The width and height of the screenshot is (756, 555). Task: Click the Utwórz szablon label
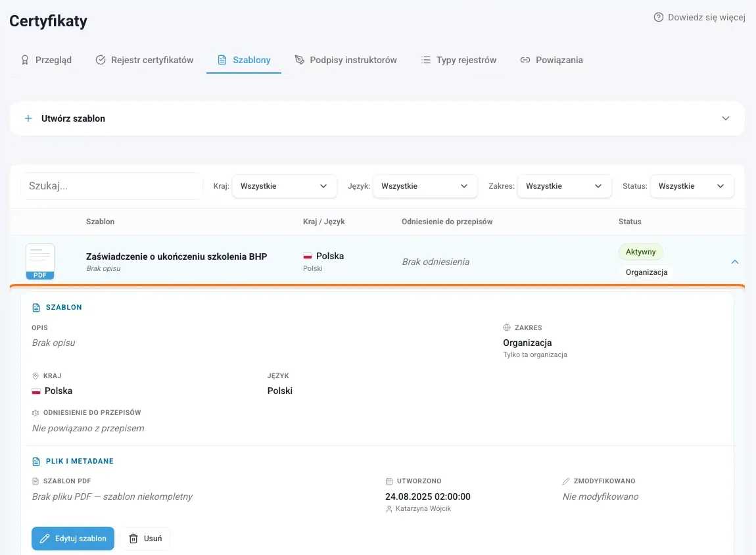[73, 118]
